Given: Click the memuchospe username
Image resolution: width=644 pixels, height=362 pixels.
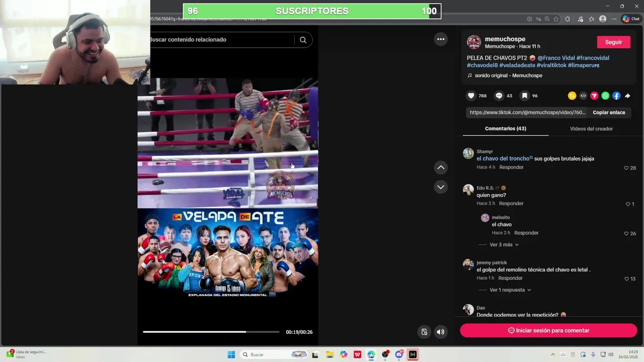Looking at the screenshot, I should [505, 39].
